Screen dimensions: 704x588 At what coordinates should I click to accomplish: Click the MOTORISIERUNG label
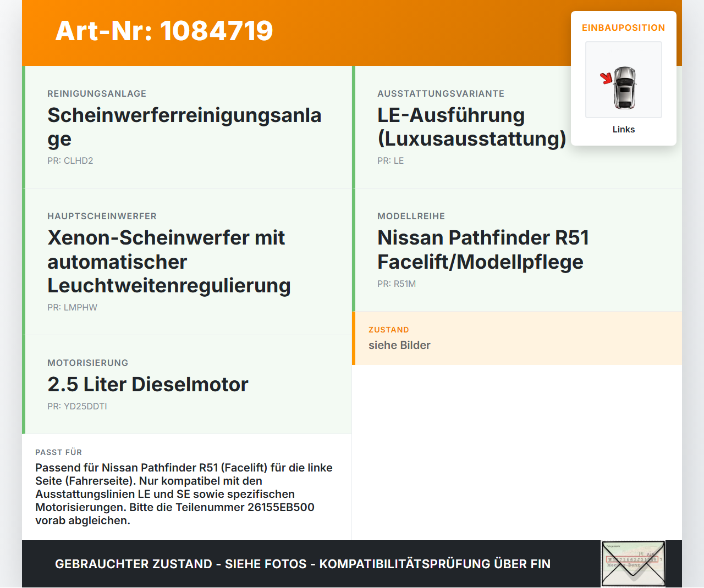[x=88, y=363]
